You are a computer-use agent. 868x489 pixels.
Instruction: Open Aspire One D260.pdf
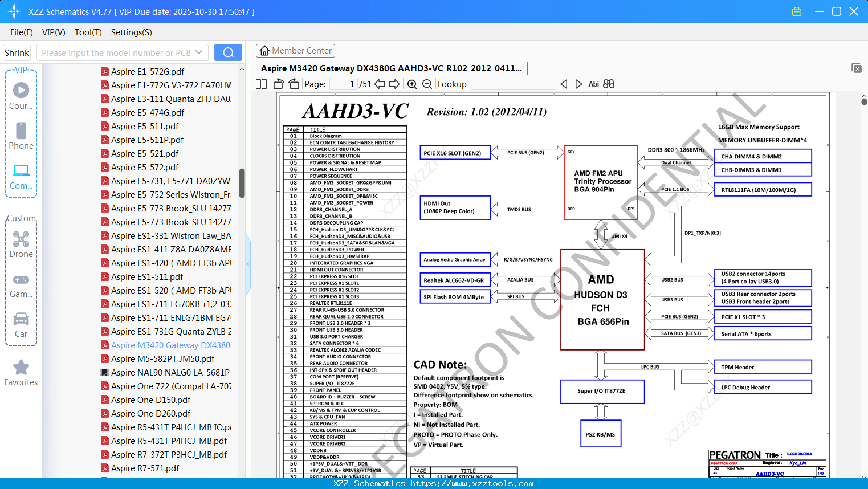point(151,413)
